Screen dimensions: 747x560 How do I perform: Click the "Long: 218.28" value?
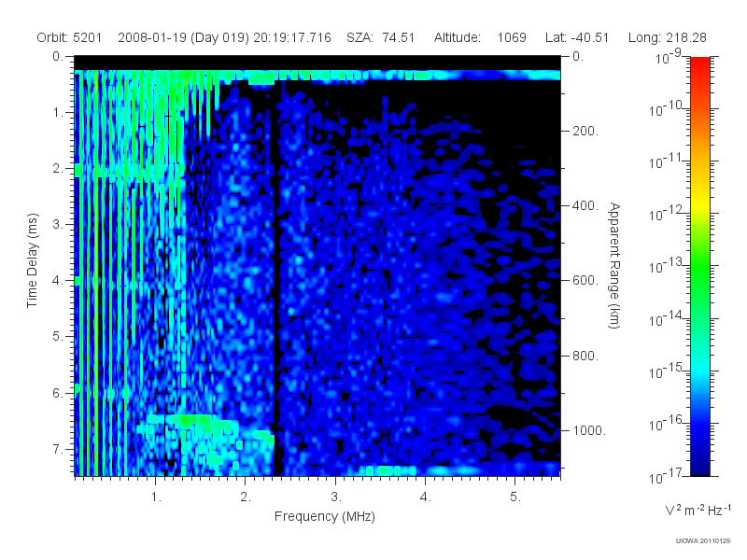coord(667,37)
